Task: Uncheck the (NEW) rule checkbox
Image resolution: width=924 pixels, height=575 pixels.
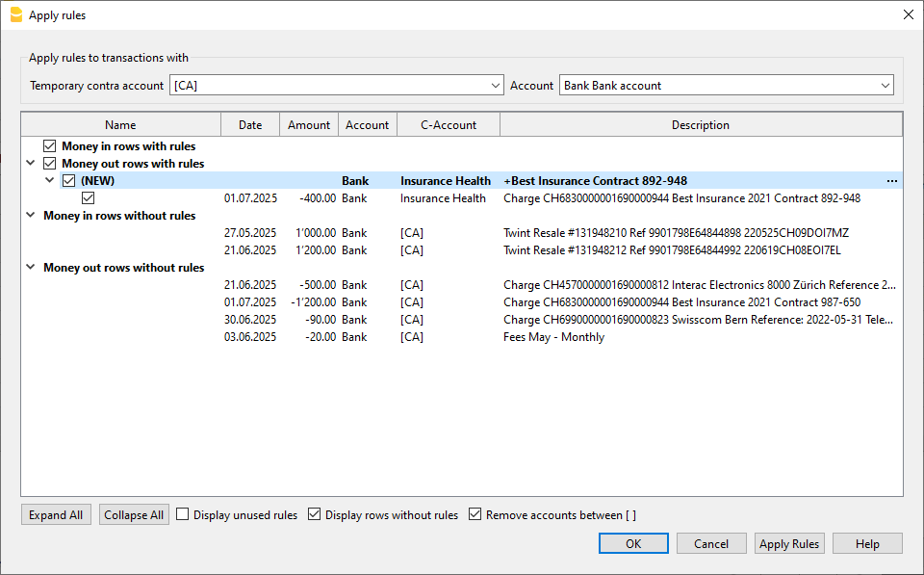Action: pos(69,181)
